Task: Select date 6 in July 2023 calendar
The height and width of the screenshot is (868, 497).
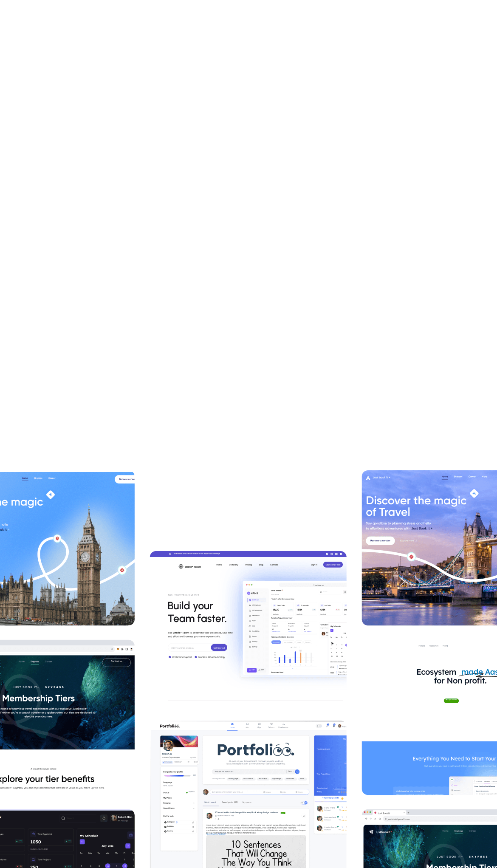Action: point(107,865)
